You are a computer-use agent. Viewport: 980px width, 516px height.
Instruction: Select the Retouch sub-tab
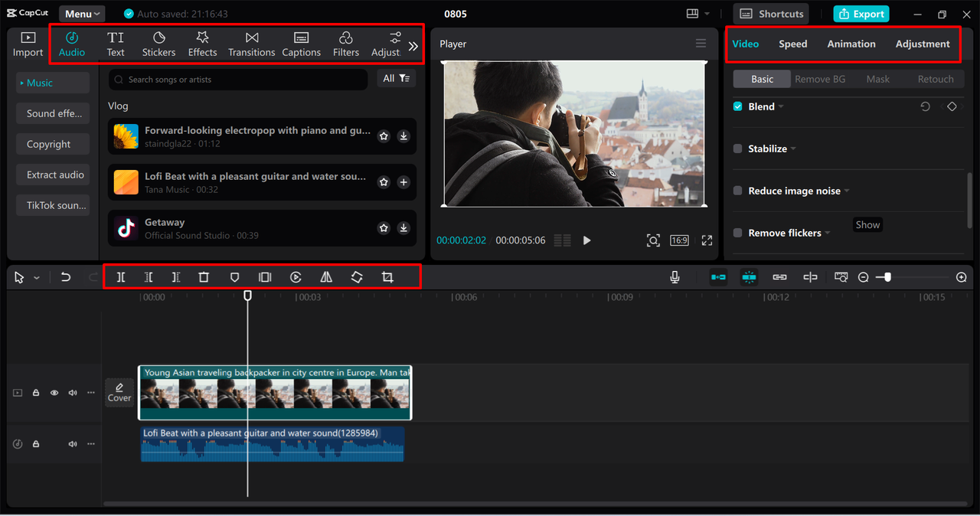(936, 79)
